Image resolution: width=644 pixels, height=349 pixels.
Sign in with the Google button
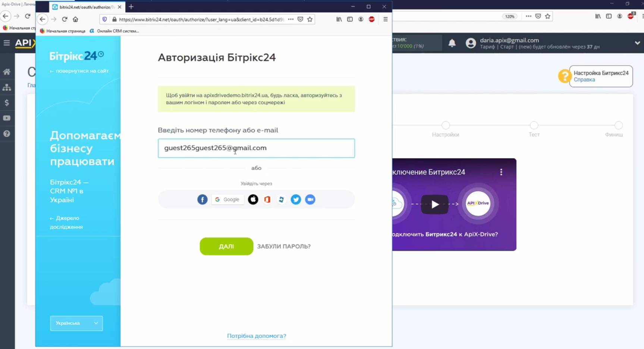(x=227, y=199)
